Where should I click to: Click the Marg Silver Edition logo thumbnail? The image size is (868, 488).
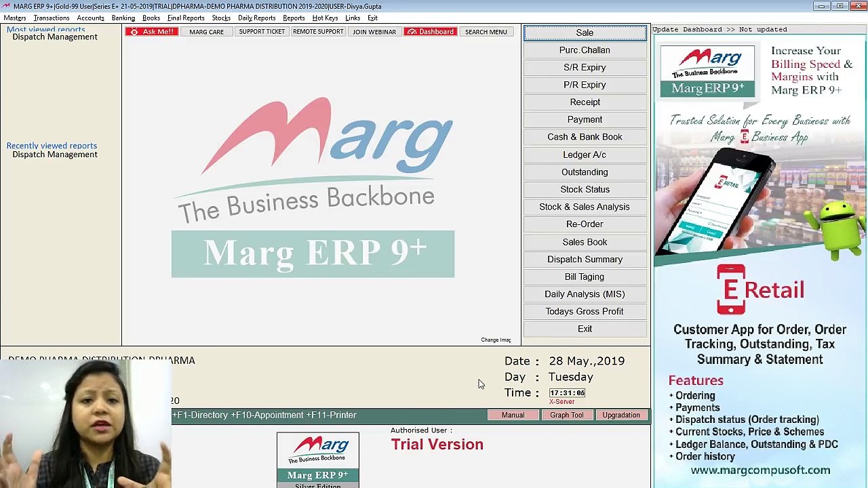tap(317, 460)
